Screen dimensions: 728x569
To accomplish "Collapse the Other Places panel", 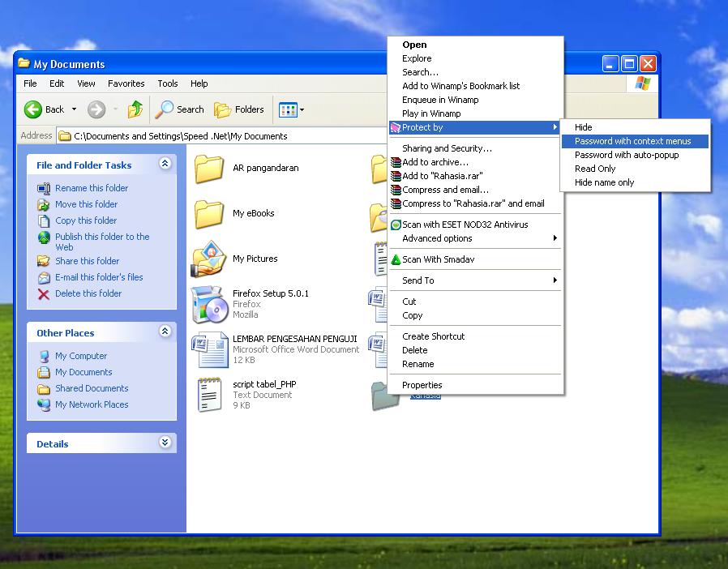I will [x=165, y=332].
